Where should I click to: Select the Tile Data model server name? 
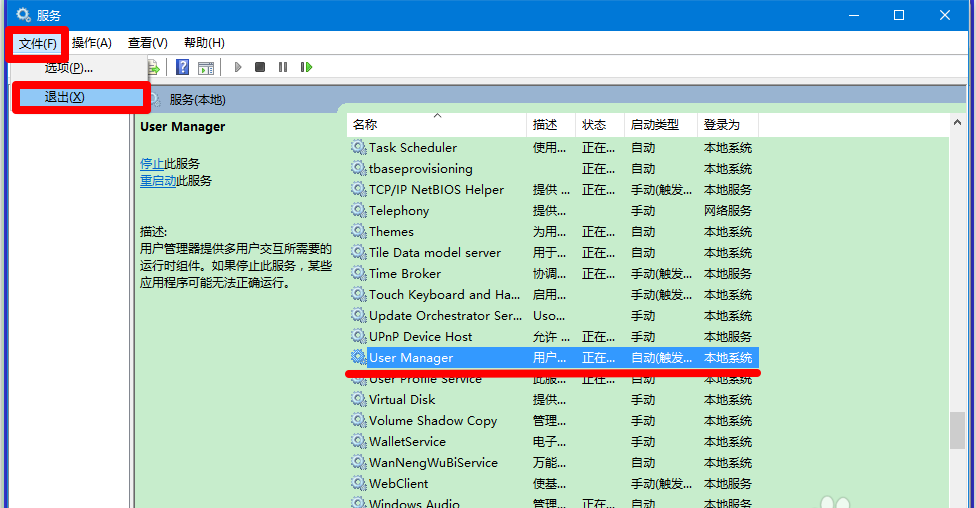tap(435, 253)
